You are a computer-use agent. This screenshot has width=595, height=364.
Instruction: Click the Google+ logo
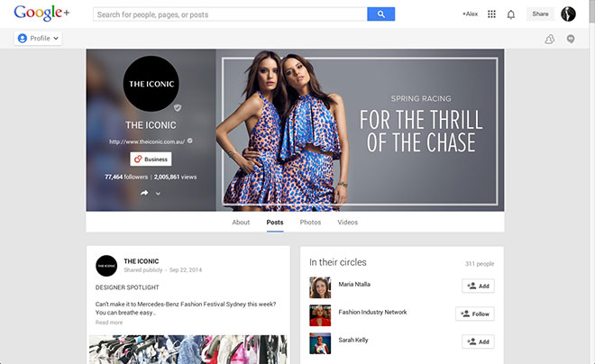(x=41, y=14)
